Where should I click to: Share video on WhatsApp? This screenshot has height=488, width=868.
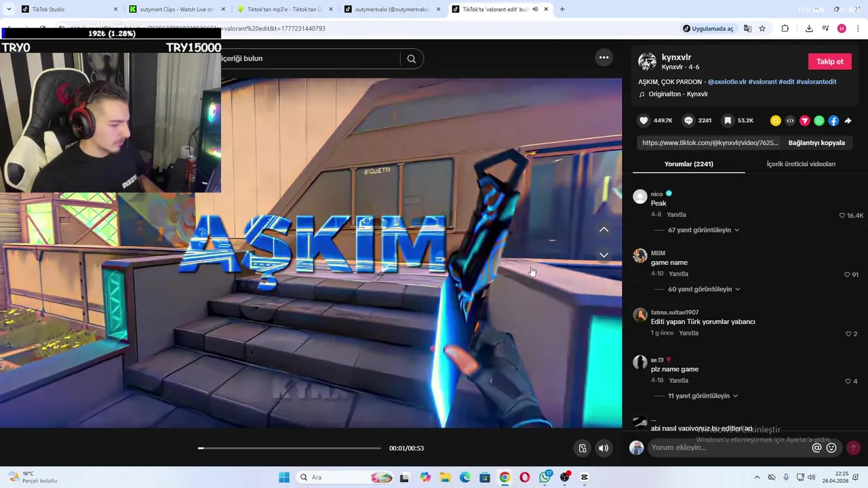(819, 121)
